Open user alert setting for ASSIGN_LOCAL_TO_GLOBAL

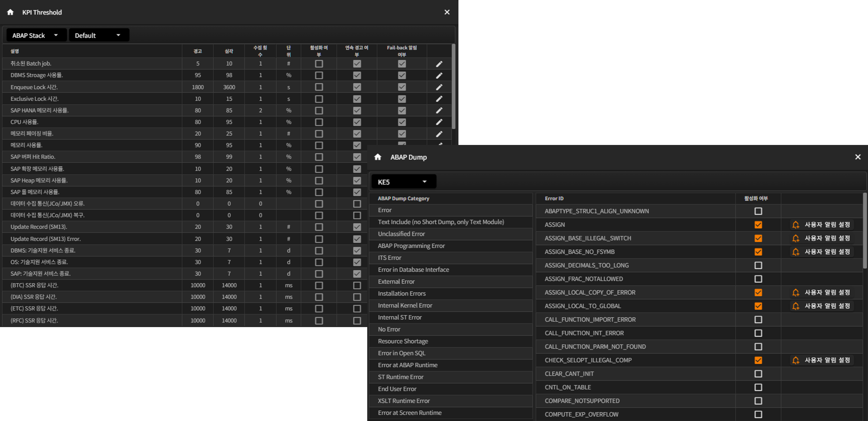(x=821, y=306)
